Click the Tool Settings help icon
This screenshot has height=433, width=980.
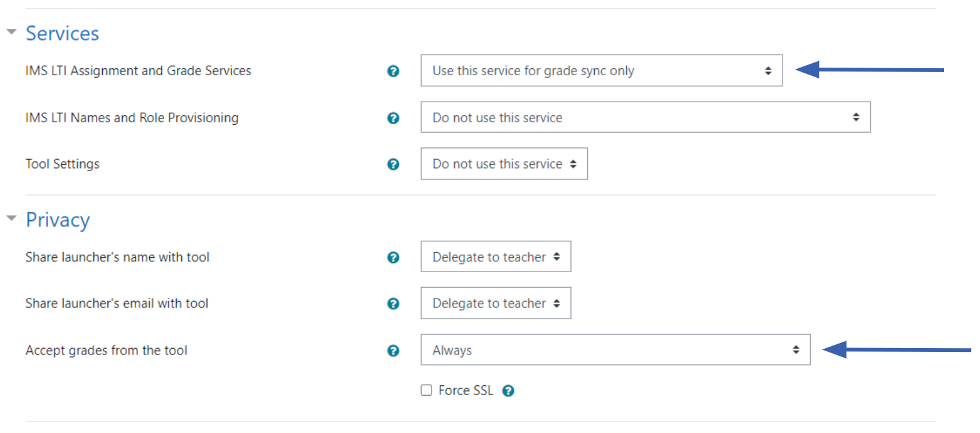click(394, 165)
